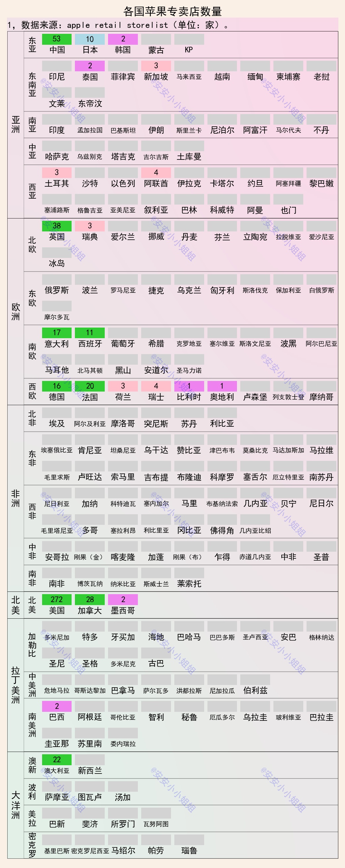Image resolution: width=345 pixels, height=868 pixels.
Task: Select the label 瑞士
Action: click(x=156, y=397)
